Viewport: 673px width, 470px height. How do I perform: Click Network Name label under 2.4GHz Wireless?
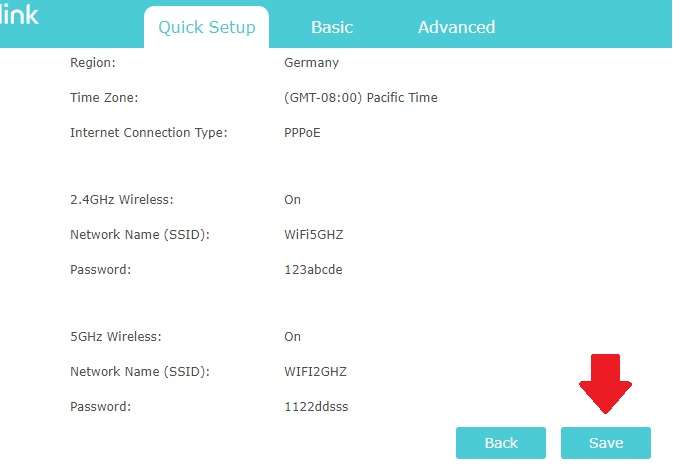click(140, 234)
